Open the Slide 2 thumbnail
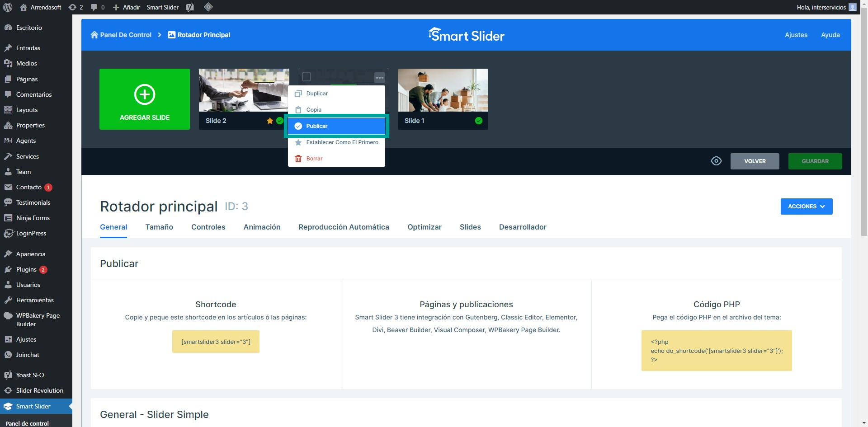The height and width of the screenshot is (427, 868). pyautogui.click(x=244, y=90)
